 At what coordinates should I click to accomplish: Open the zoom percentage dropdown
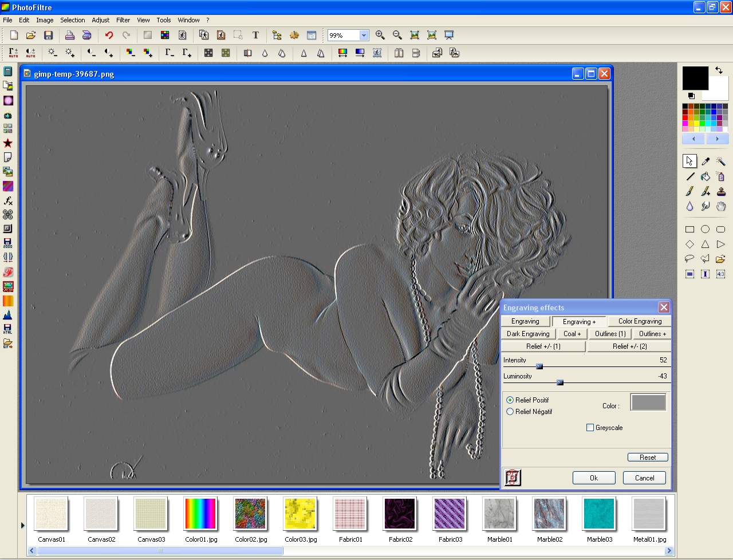tap(364, 36)
